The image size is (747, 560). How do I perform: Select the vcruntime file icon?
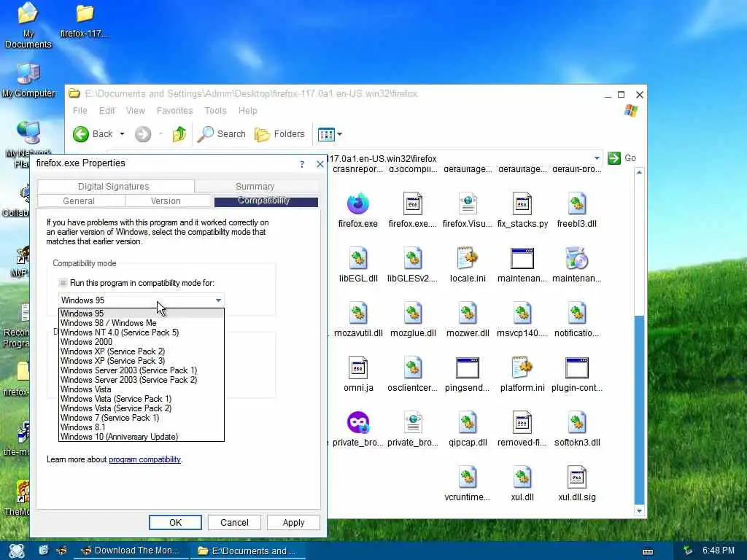[468, 478]
